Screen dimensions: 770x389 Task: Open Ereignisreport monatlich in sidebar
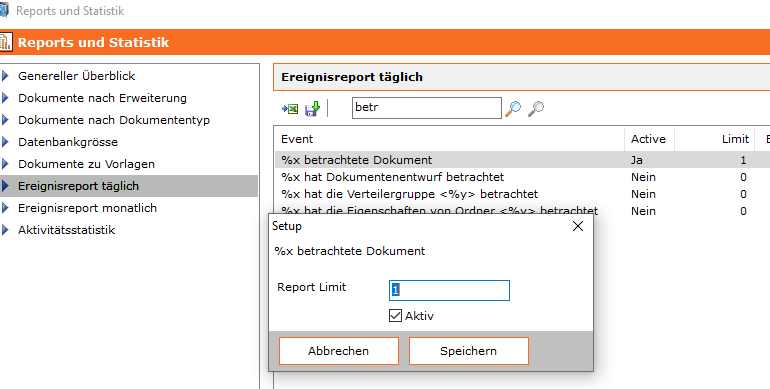87,208
